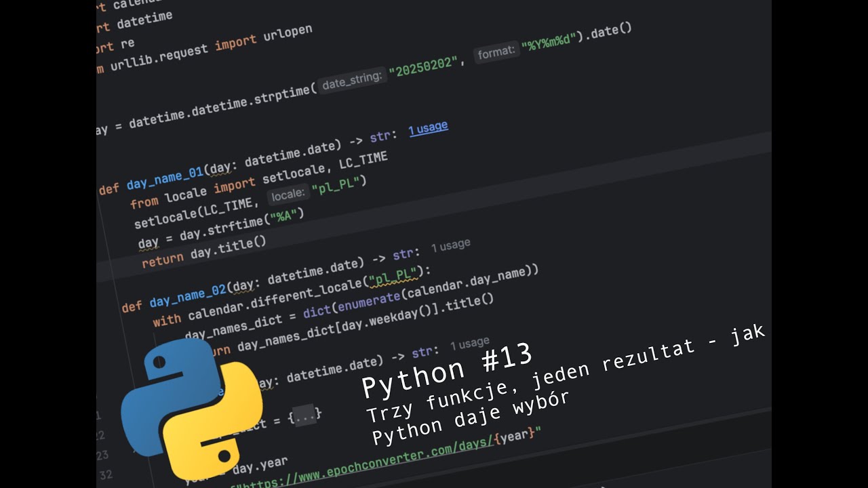This screenshot has width=868, height=488.
Task: Click the "return day.title()" line
Action: tap(204, 250)
